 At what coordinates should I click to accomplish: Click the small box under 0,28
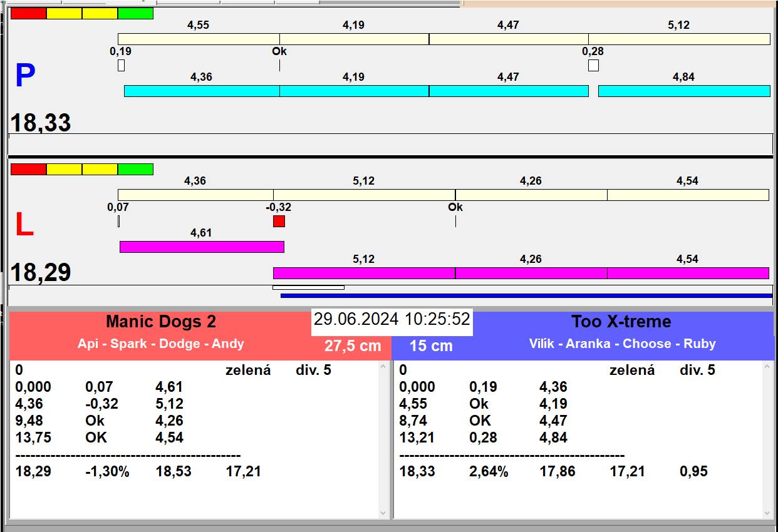pos(593,65)
